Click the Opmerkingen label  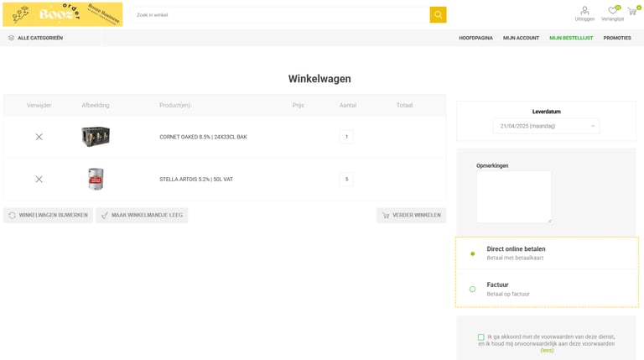tap(492, 165)
